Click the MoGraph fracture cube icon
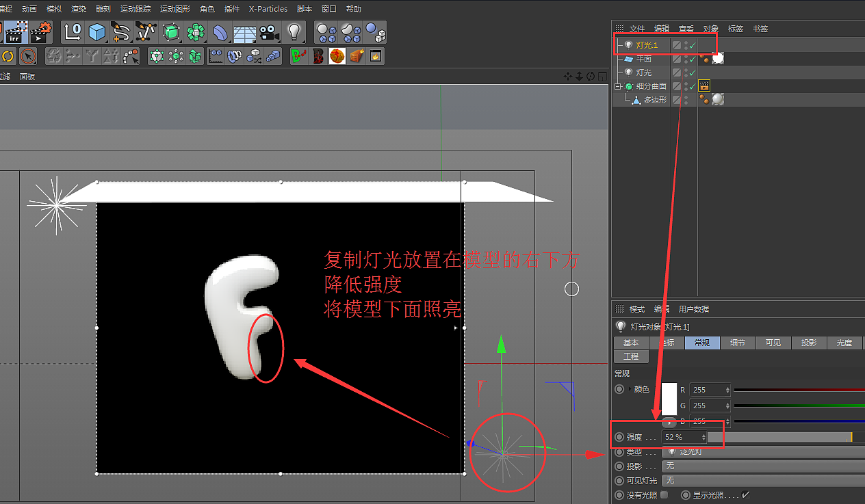Viewport: 865px width, 504px height. (195, 56)
